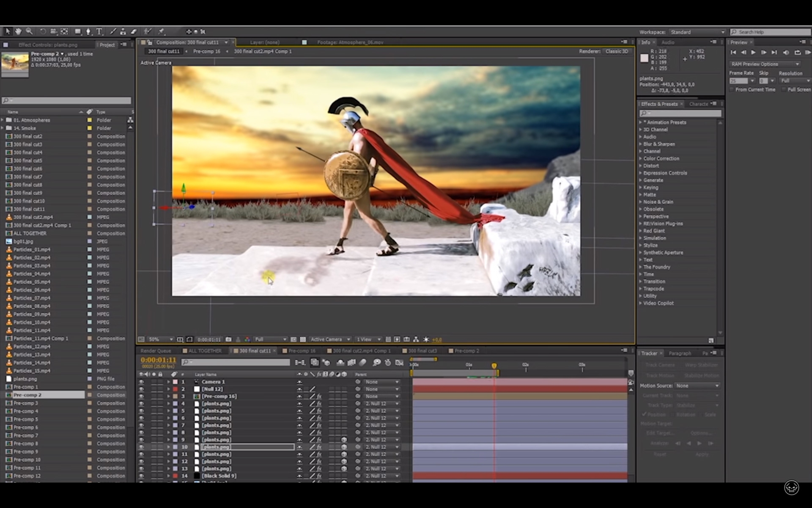The image size is (812, 508).
Task: Click the snapshot camera icon in viewer
Action: coord(228,340)
